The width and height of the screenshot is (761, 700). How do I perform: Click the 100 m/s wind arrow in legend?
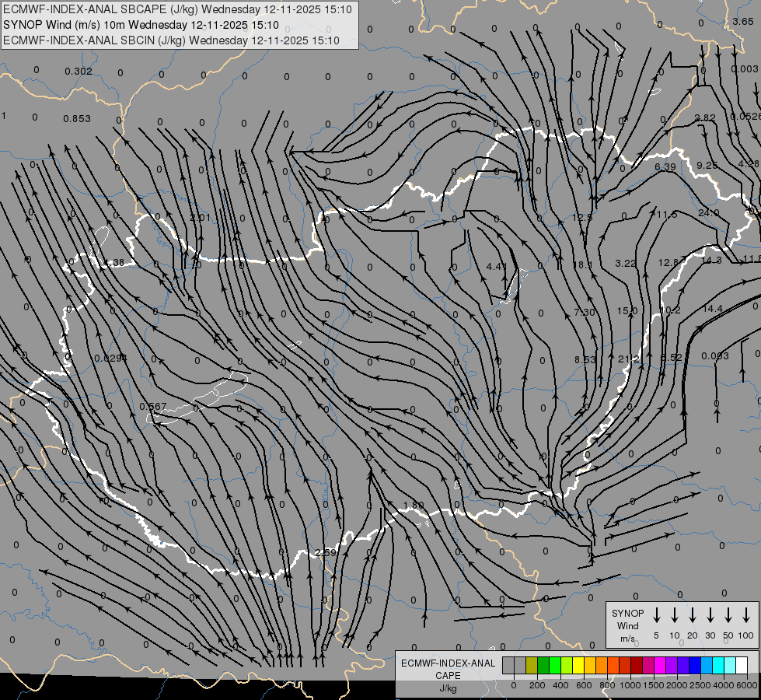pyautogui.click(x=746, y=615)
